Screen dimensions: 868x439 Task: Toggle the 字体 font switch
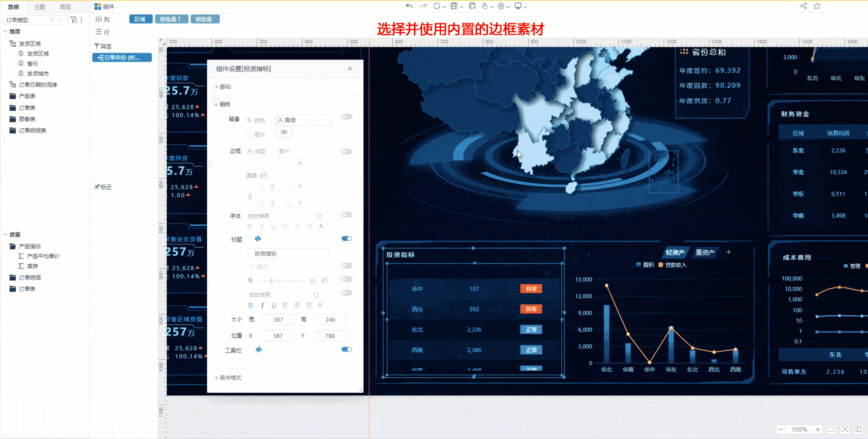(x=347, y=215)
